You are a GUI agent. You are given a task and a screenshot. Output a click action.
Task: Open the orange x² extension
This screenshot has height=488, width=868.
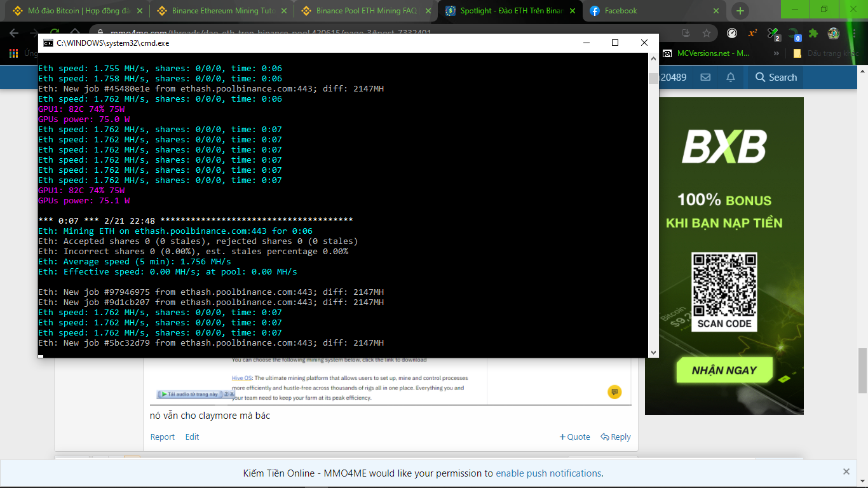point(752,33)
